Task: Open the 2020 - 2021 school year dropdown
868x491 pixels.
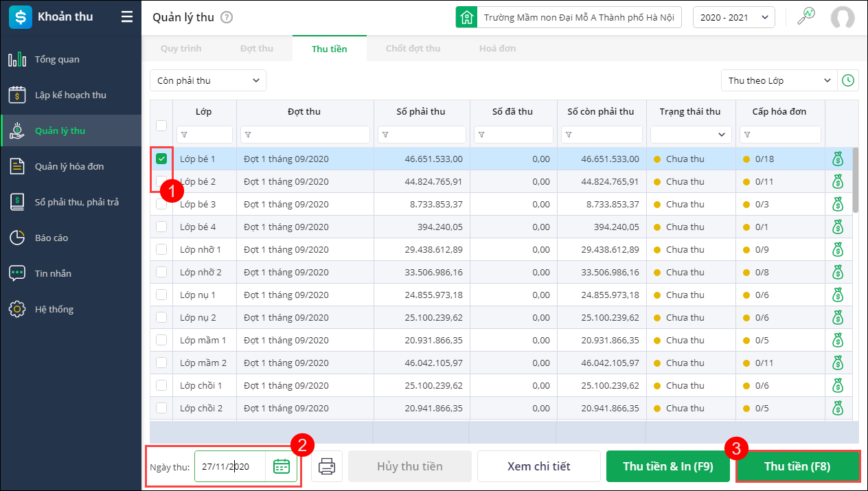Action: (x=733, y=18)
